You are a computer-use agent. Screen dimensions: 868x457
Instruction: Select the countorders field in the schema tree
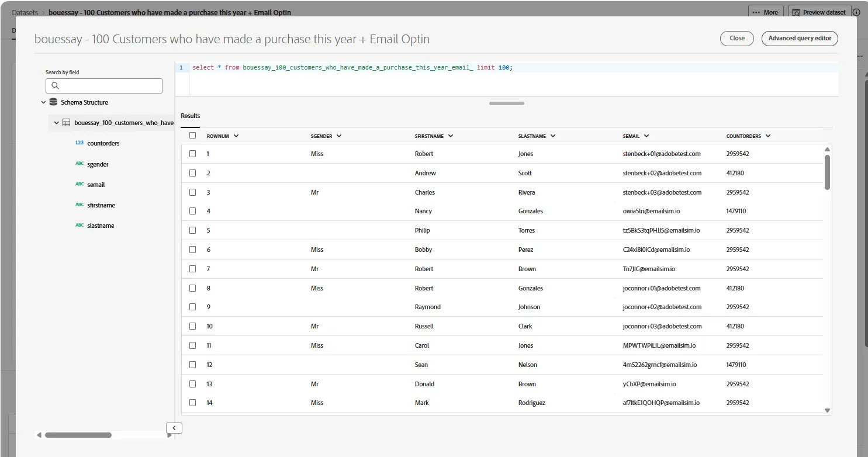pos(103,143)
